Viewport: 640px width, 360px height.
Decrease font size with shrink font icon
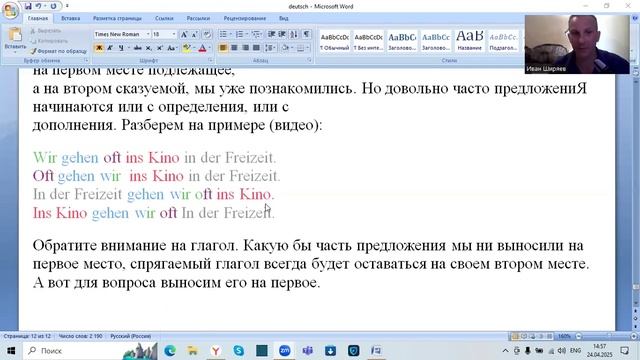(195, 34)
